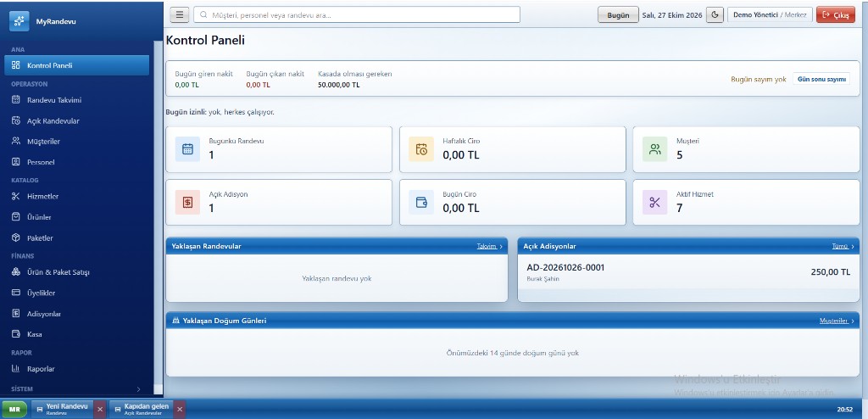This screenshot has height=419, width=868.
Task: Click the Bugün button
Action: pos(618,15)
